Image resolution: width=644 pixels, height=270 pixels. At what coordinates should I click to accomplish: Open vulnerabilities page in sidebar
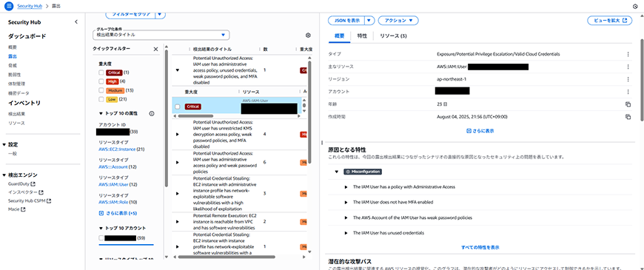(x=14, y=74)
